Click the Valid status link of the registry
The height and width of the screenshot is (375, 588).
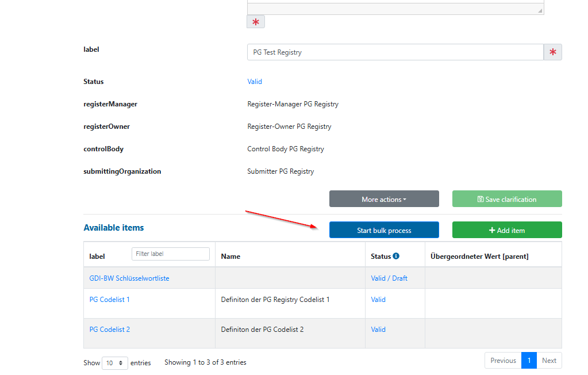point(255,82)
